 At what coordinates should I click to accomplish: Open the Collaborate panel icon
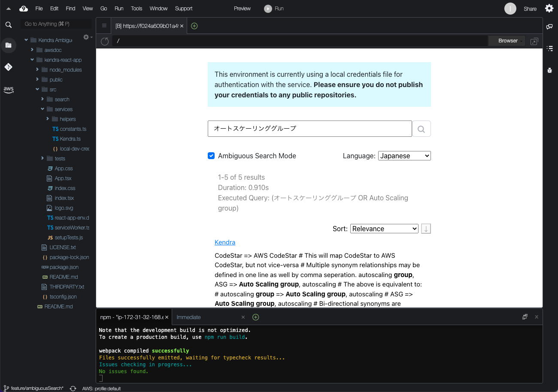[x=549, y=27]
